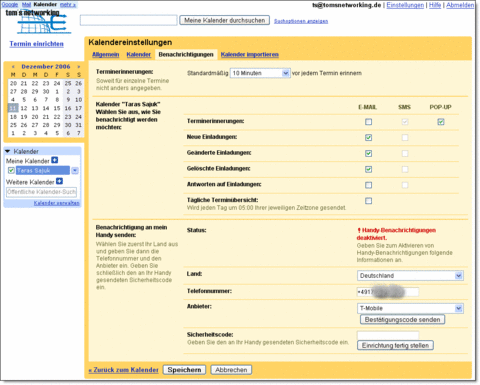Image resolution: width=480 pixels, height=385 pixels.
Task: Click the Telefonnummer input field
Action: 388,292
